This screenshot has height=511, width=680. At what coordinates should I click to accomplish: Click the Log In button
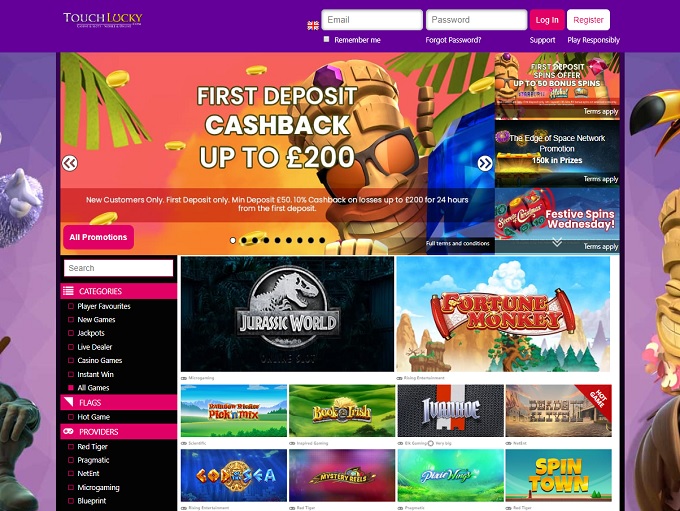tap(547, 20)
